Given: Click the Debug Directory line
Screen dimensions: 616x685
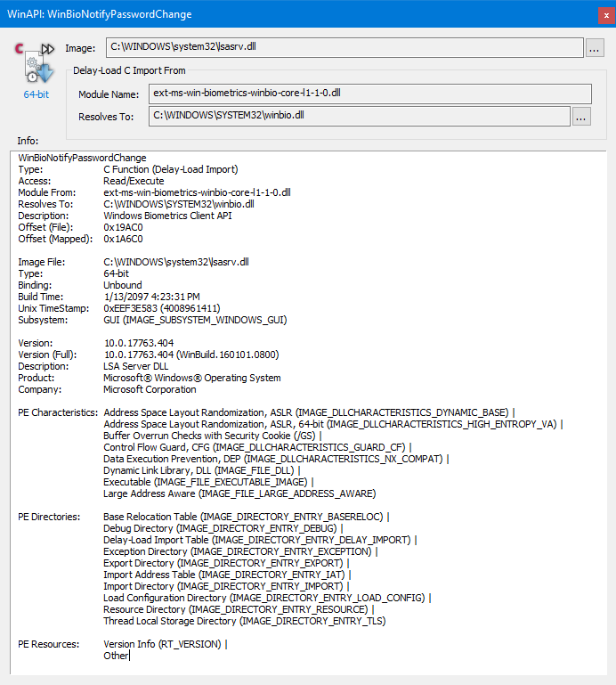Looking at the screenshot, I should 223,528.
